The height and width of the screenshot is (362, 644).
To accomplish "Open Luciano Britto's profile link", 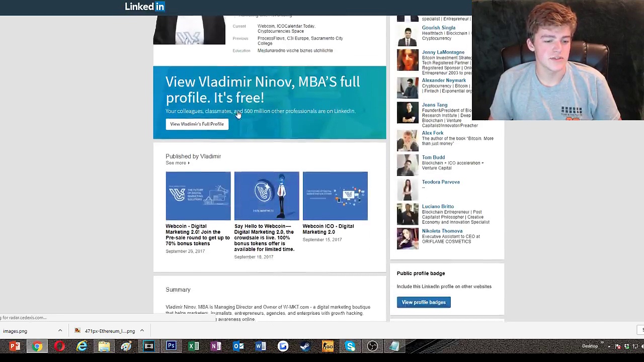I will [x=438, y=207].
